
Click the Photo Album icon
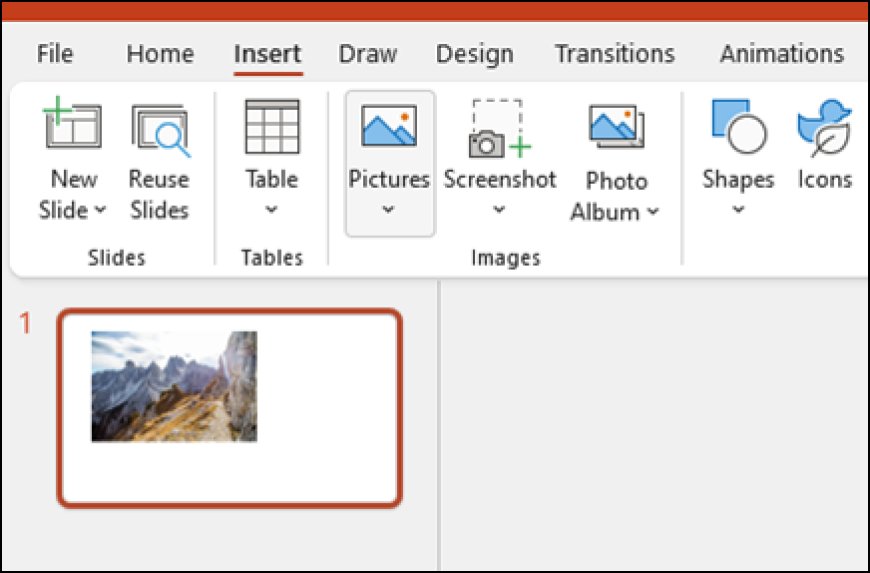coord(616,127)
